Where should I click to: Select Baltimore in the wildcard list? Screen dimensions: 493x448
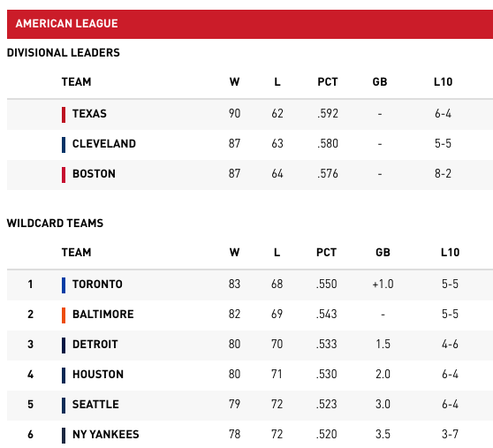point(102,314)
